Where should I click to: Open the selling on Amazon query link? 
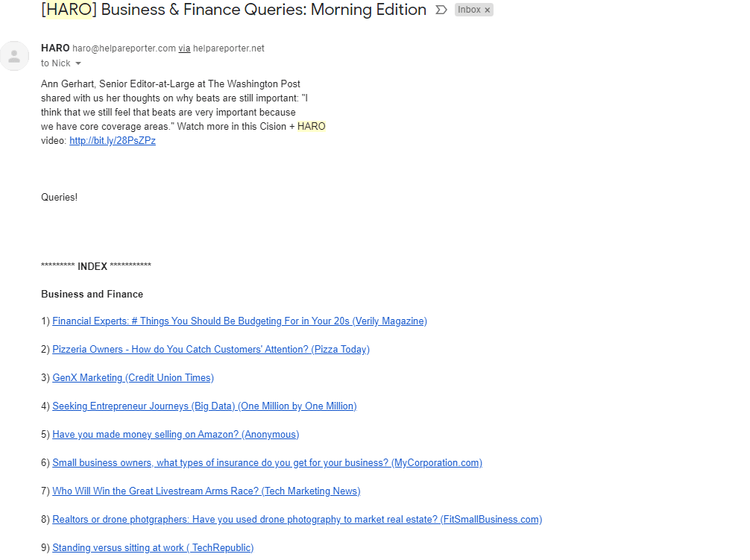coord(175,434)
